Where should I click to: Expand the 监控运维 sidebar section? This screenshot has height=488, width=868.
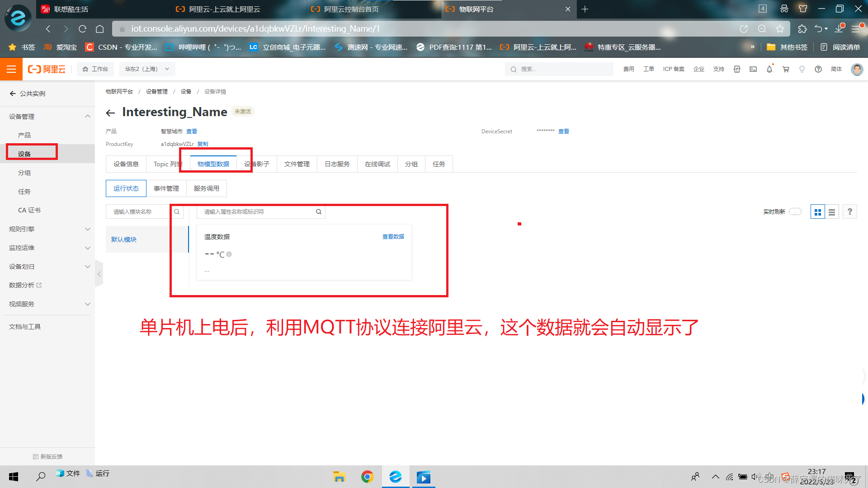[x=88, y=248]
